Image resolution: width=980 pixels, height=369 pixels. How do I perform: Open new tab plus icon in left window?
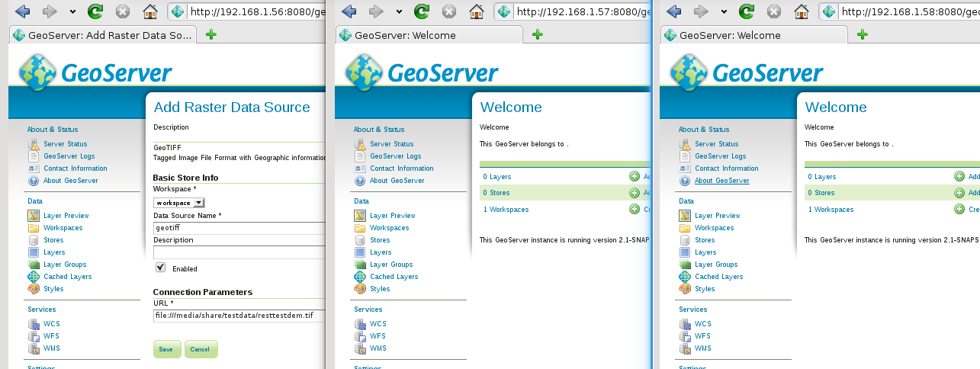pyautogui.click(x=211, y=35)
